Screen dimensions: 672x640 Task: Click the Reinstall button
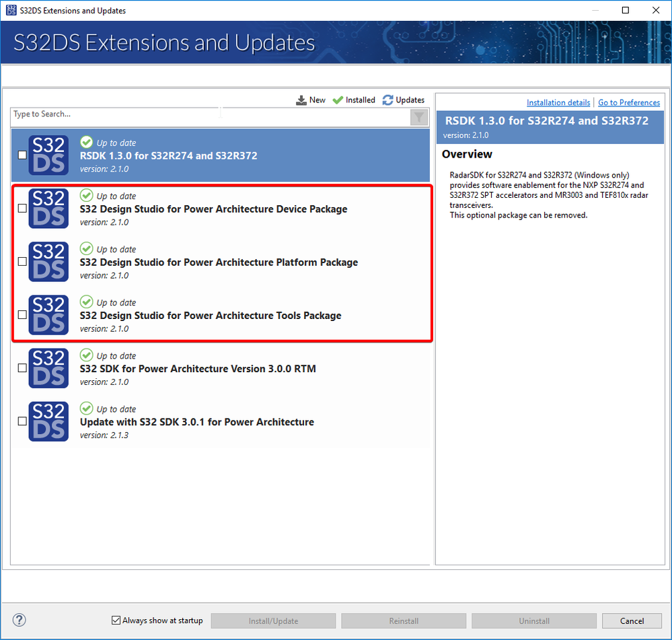coord(404,620)
